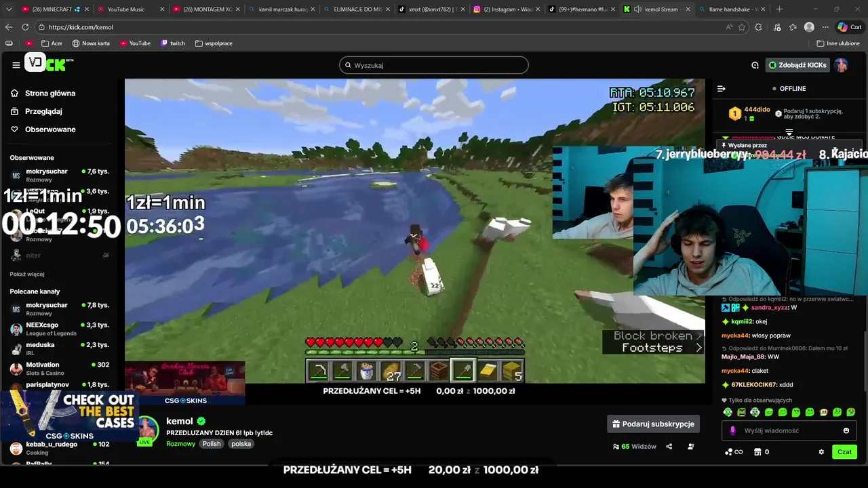Open the wspolprace bookmark folder
The image size is (868, 488).
tap(214, 43)
